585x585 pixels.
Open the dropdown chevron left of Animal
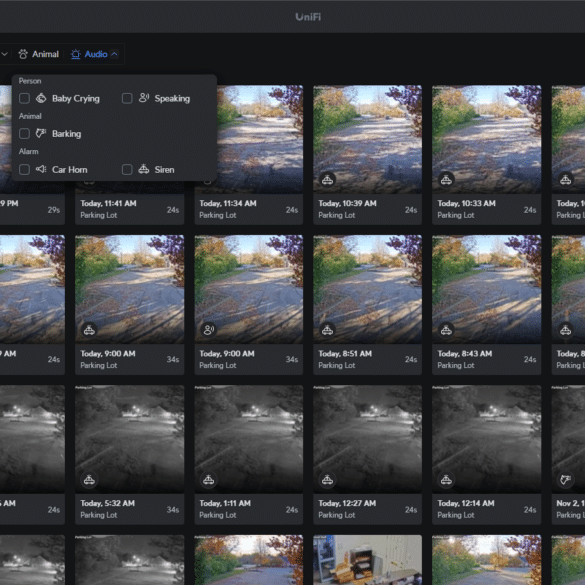4,54
